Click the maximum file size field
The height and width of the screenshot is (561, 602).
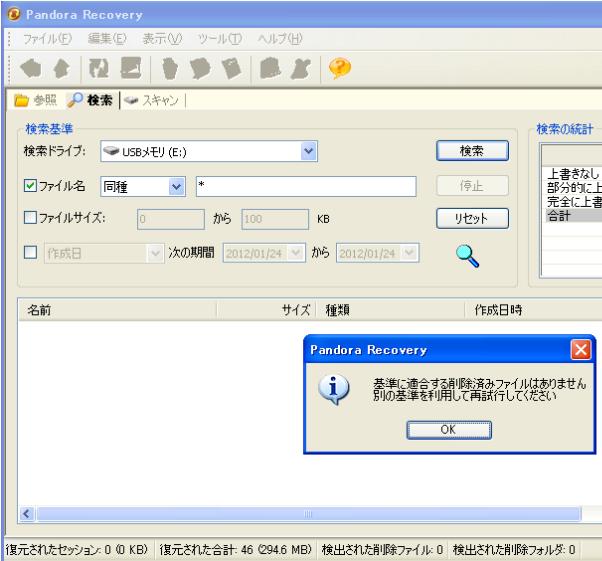click(275, 219)
